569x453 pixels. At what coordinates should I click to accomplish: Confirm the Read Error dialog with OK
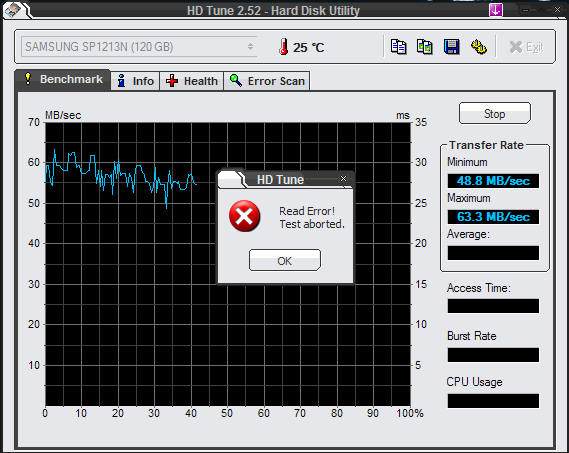[285, 260]
